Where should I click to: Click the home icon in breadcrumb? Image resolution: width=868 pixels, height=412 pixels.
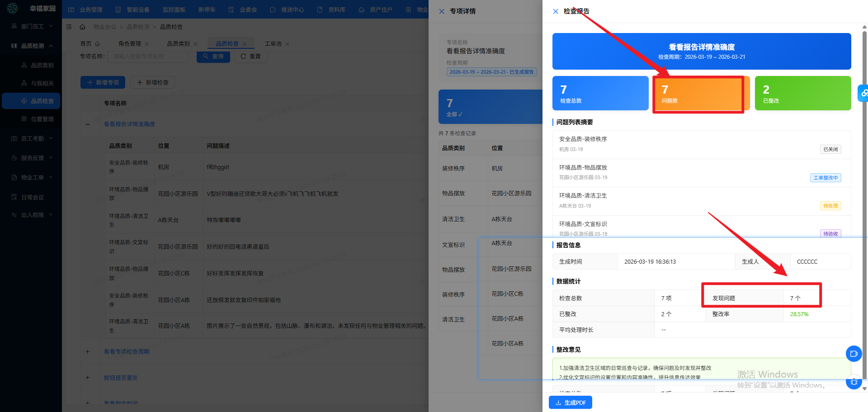pos(82,27)
